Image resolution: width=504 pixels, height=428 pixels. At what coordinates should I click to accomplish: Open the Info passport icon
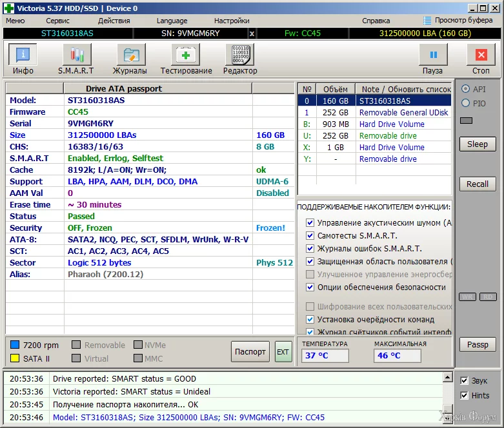[23, 55]
